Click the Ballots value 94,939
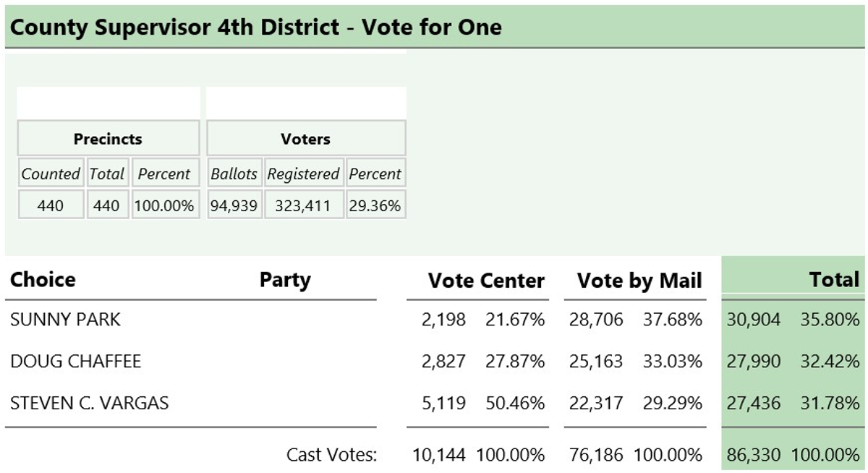868x473 pixels. (234, 205)
